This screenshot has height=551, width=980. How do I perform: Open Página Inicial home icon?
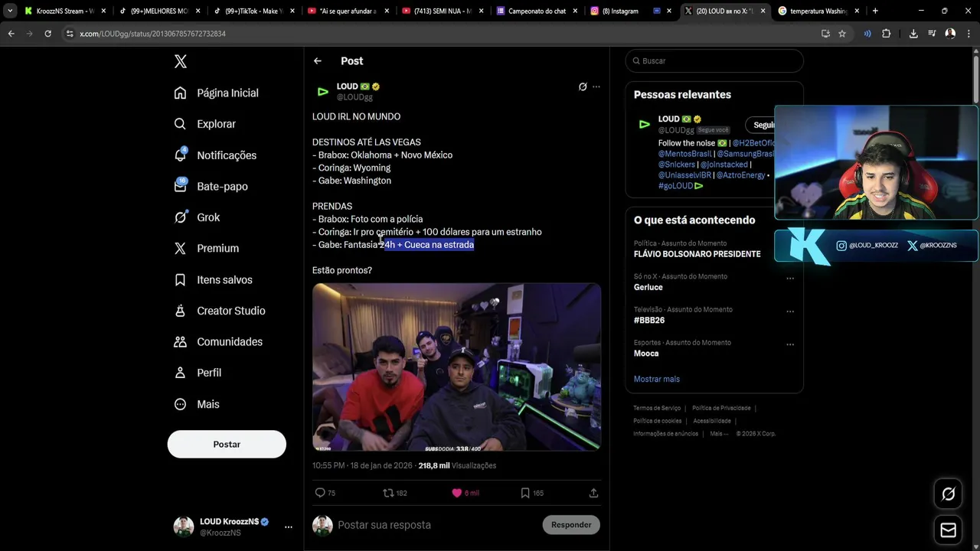180,93
